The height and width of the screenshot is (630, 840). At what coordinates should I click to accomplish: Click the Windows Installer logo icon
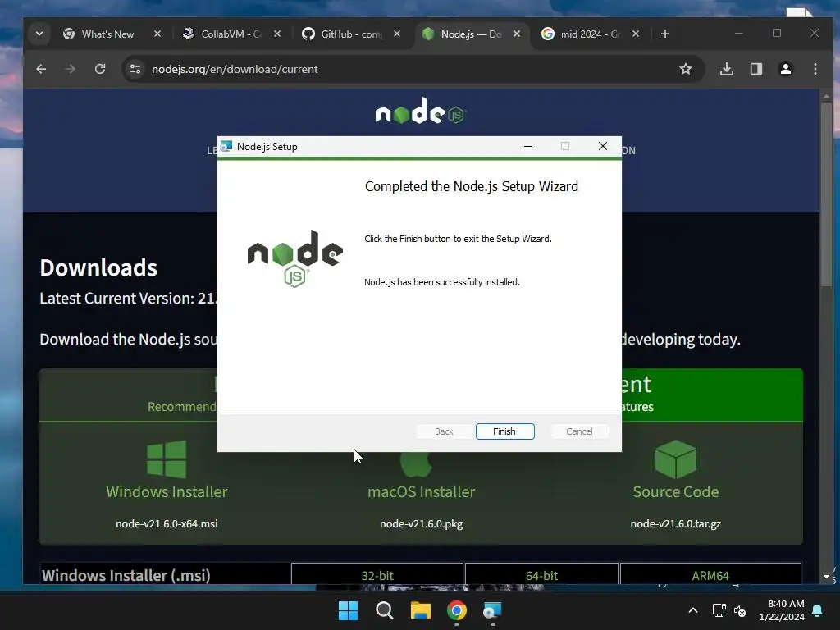tap(167, 459)
